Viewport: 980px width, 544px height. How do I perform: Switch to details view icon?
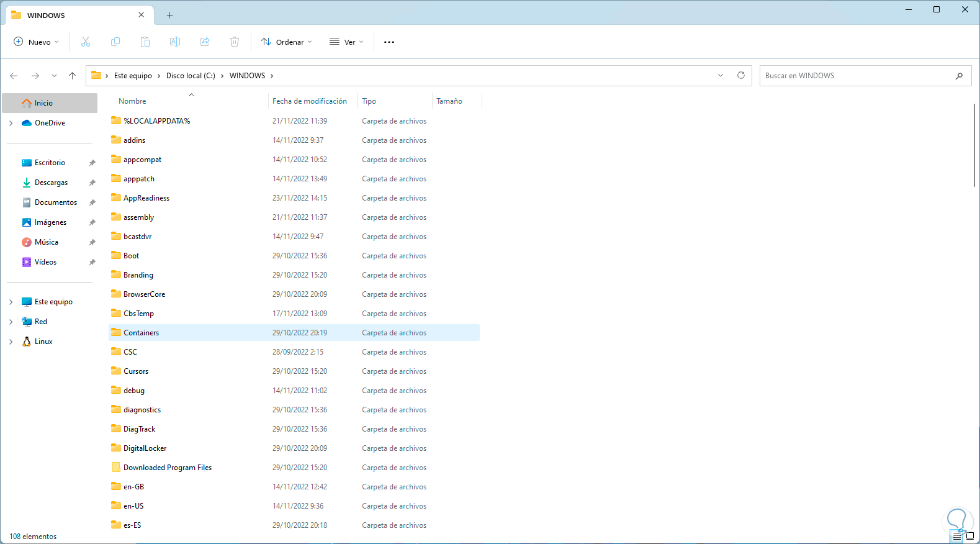point(956,537)
